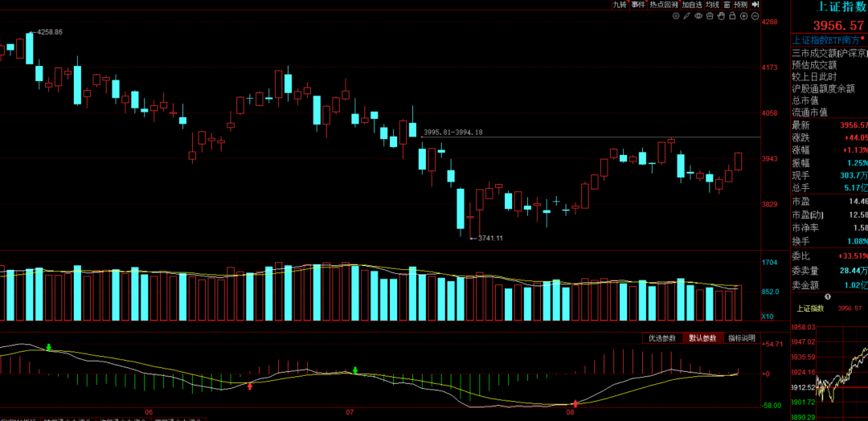The width and height of the screenshot is (868, 421).
Task: Click the 涨幅 +1.13% row
Action: (x=829, y=150)
